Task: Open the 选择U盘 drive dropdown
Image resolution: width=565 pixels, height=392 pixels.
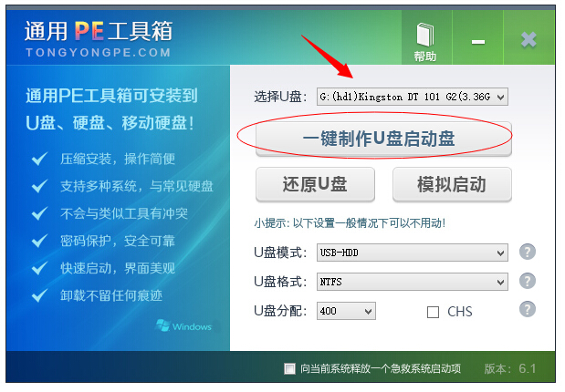Action: (x=413, y=97)
